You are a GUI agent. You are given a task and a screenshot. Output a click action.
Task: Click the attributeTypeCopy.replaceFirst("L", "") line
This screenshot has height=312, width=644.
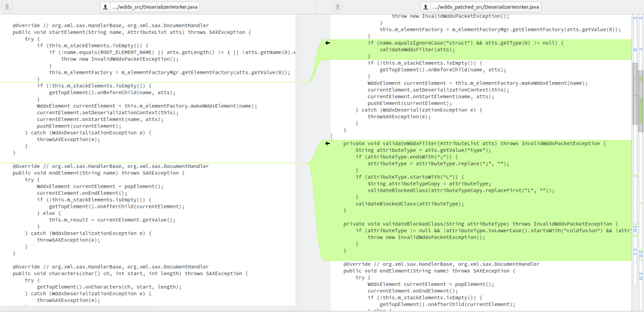[x=461, y=190]
